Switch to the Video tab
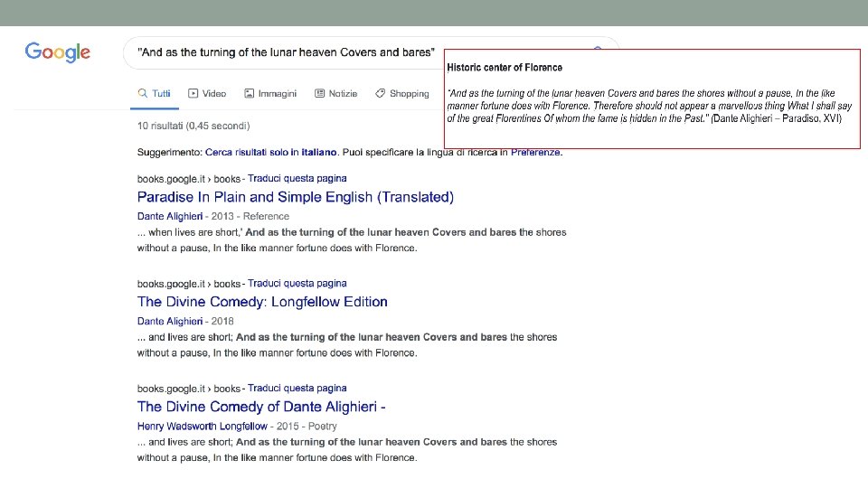This screenshot has width=868, height=488. point(207,93)
